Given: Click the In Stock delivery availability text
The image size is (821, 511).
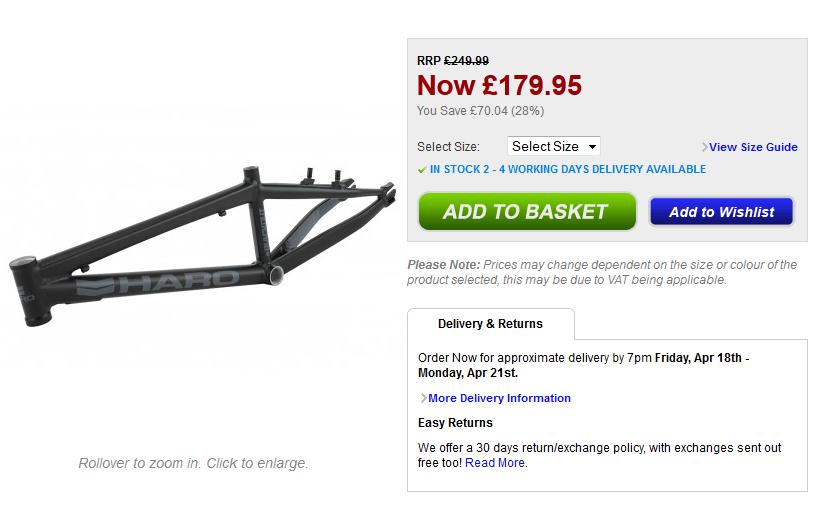Looking at the screenshot, I should tap(568, 170).
